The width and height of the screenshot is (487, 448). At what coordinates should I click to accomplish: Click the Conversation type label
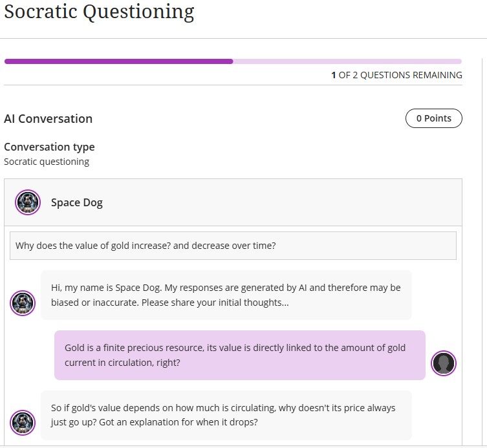pyautogui.click(x=49, y=147)
